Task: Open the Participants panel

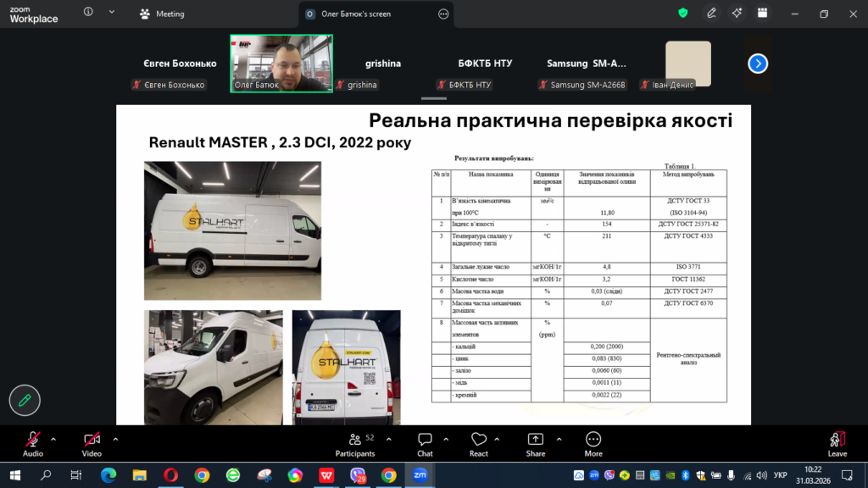Action: click(x=355, y=440)
